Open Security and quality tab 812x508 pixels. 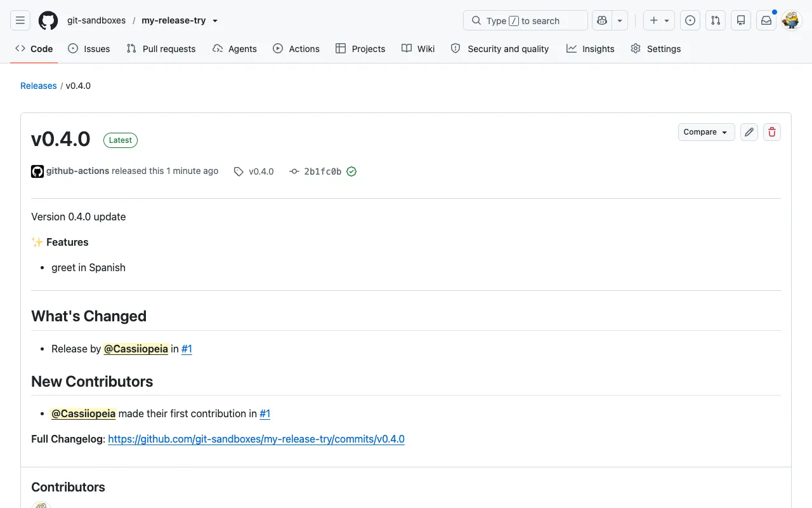pyautogui.click(x=500, y=49)
